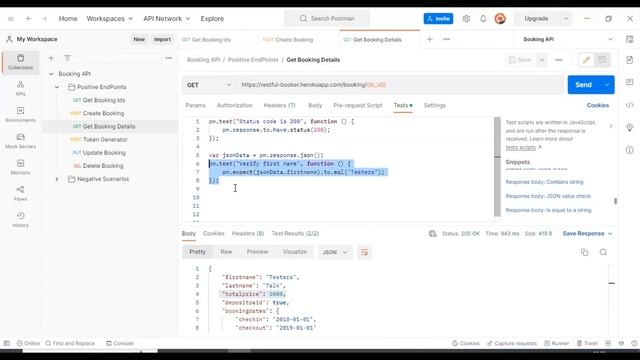Open the GET method dropdown

pyautogui.click(x=209, y=85)
